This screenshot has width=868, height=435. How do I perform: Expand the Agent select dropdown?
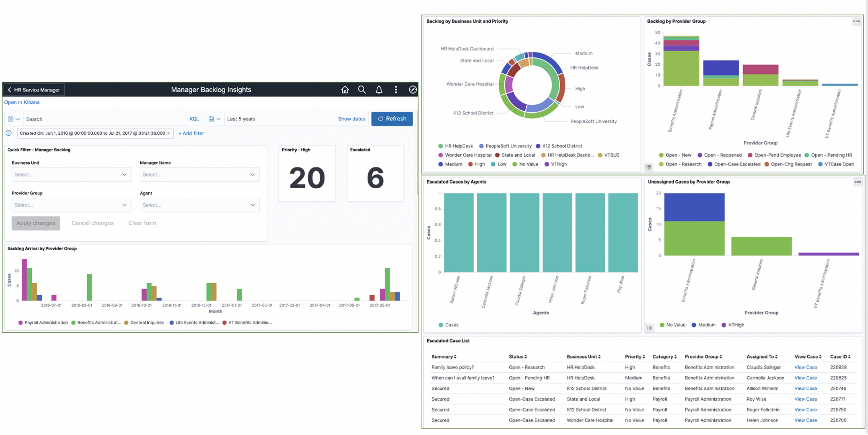tap(200, 205)
